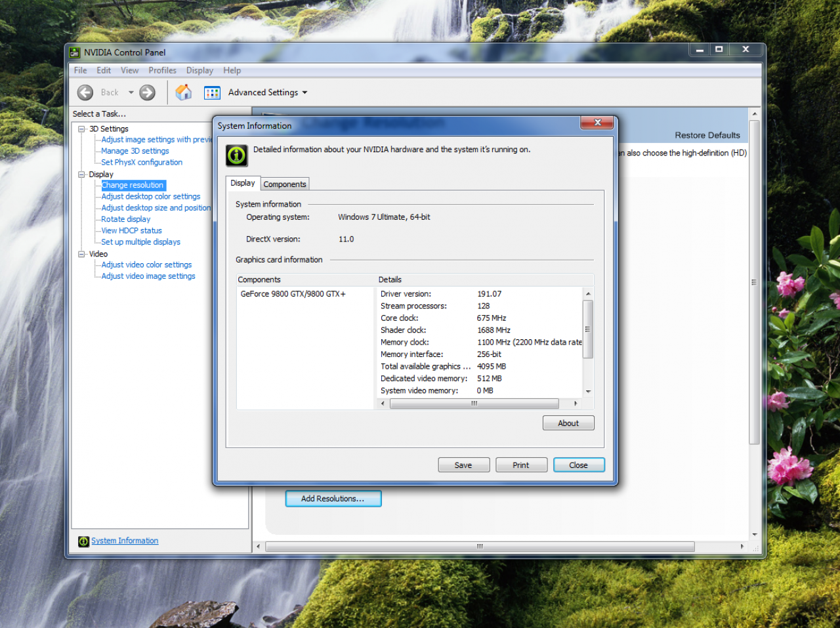Image resolution: width=840 pixels, height=628 pixels.
Task: Open the Display menu
Action: coord(199,70)
